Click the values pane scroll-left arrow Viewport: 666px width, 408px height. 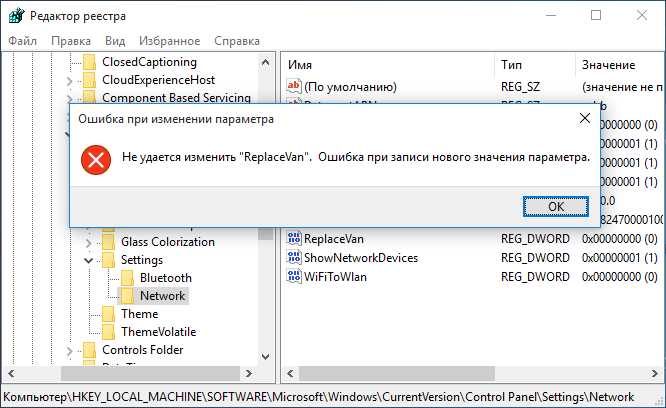point(290,374)
